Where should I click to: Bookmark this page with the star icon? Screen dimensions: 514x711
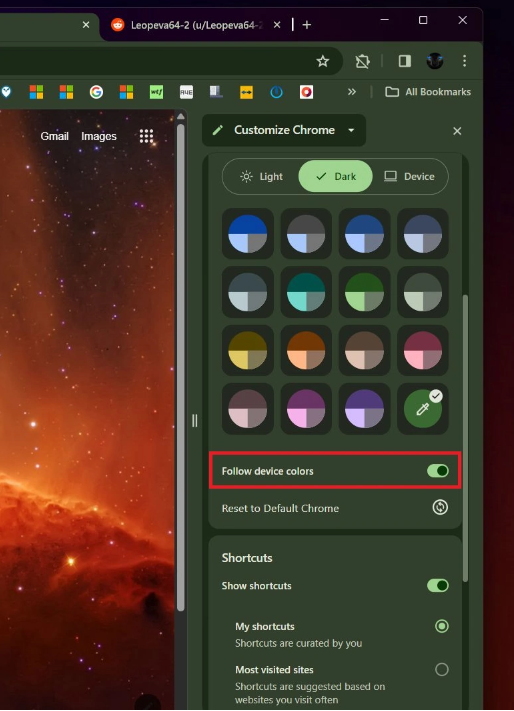click(x=322, y=61)
